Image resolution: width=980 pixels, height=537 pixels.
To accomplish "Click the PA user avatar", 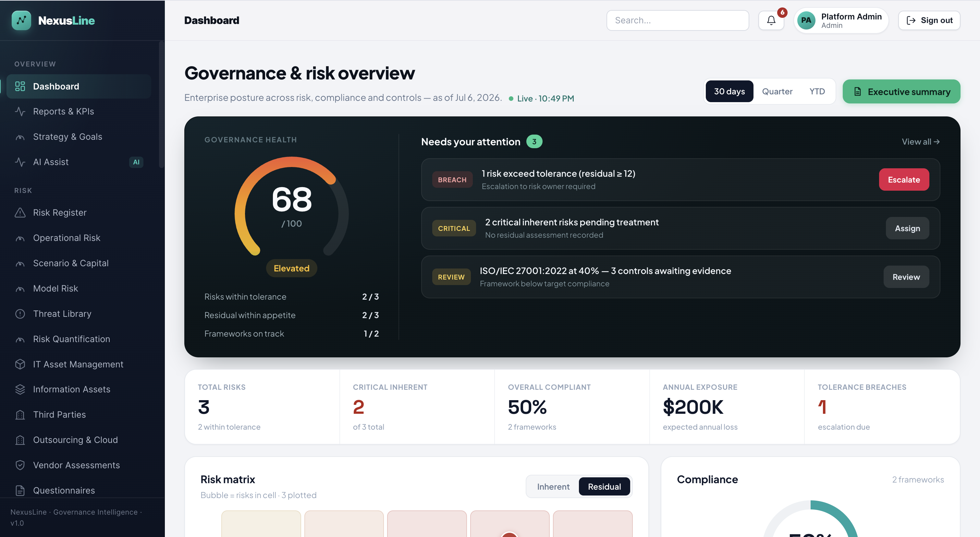I will tap(806, 20).
